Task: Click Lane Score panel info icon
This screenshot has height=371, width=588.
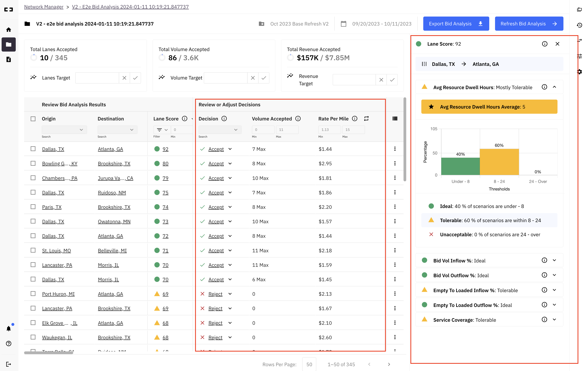Action: 544,44
